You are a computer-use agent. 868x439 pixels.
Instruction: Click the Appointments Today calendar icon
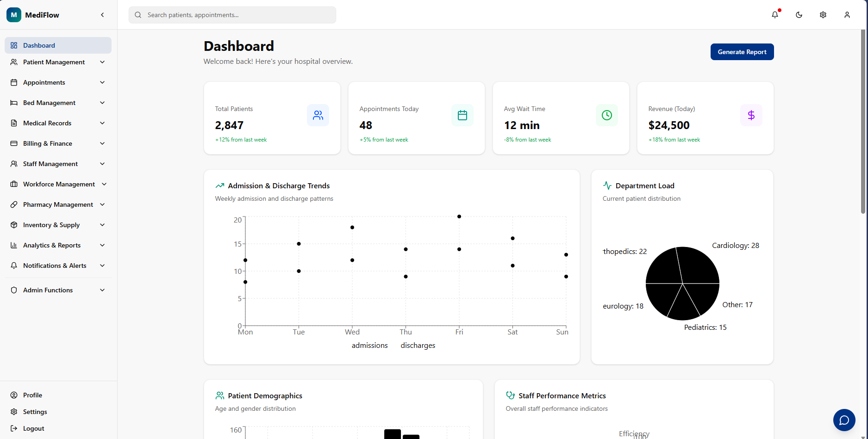coord(462,115)
